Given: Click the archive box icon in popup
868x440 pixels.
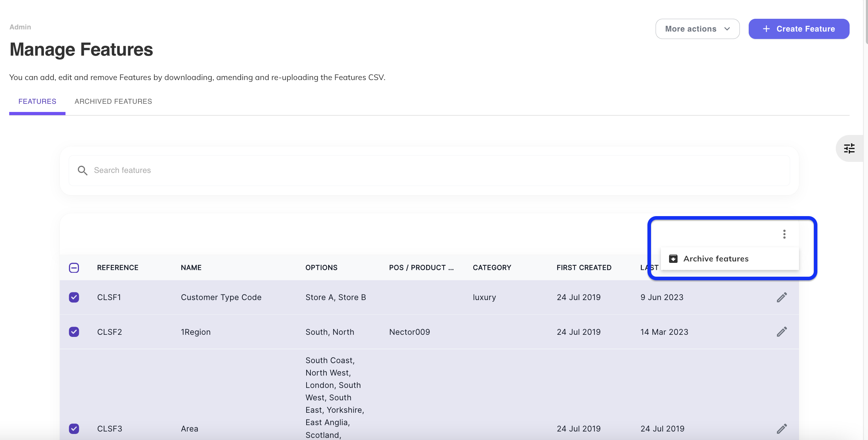Looking at the screenshot, I should point(673,259).
